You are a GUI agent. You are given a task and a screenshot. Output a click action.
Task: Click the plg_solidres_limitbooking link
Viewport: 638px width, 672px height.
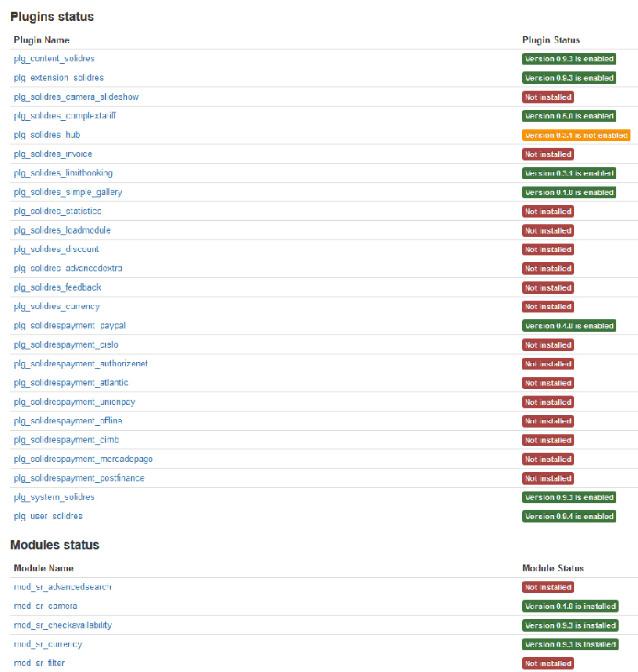(63, 173)
